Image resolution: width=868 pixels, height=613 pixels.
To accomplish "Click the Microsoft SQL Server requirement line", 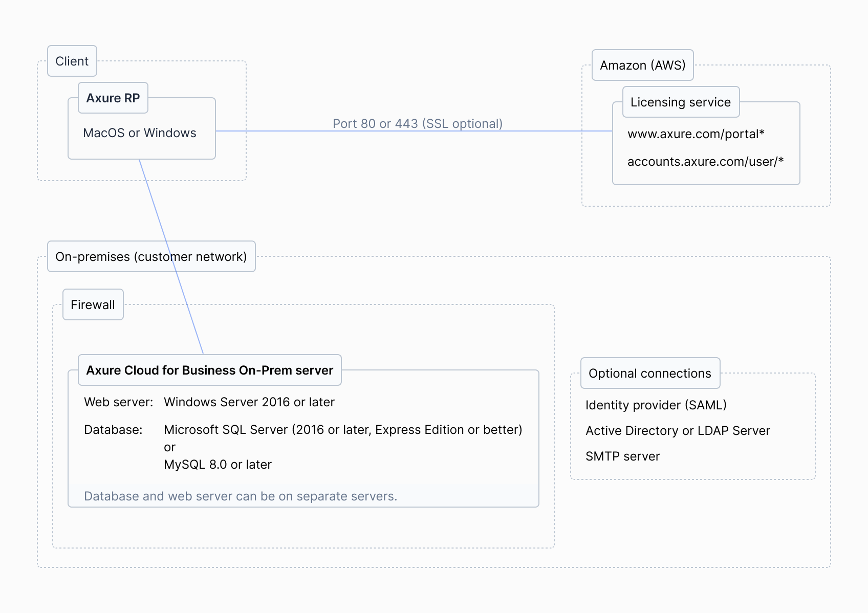I will tap(343, 430).
